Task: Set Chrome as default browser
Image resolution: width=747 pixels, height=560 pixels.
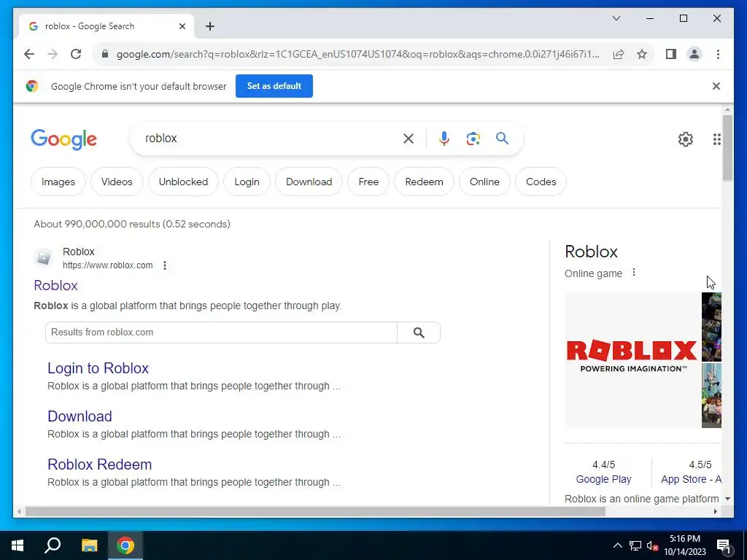Action: 274,86
